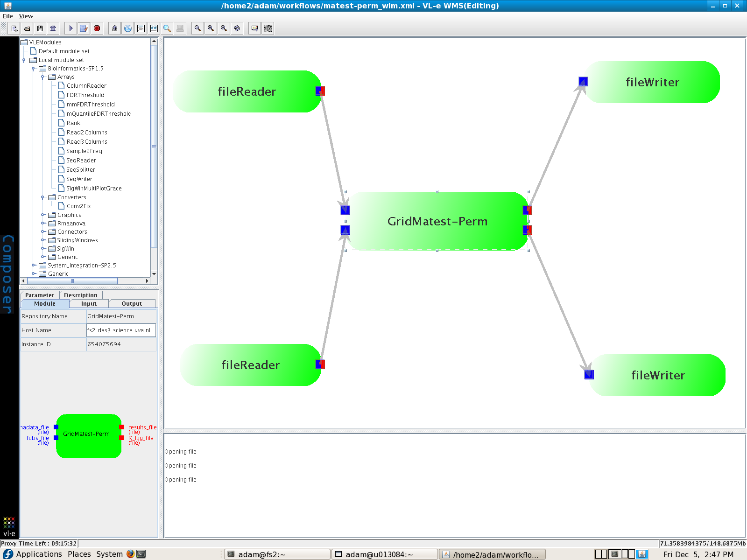747x560 pixels.
Task: Click the Host Name input field
Action: 120,330
